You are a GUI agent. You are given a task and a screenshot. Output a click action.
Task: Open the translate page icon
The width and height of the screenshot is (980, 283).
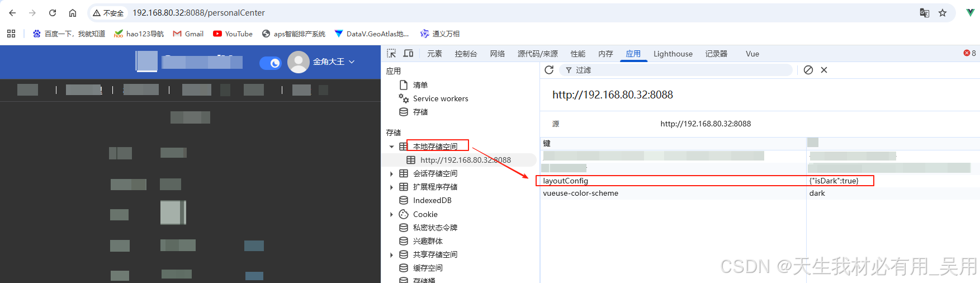tap(925, 13)
